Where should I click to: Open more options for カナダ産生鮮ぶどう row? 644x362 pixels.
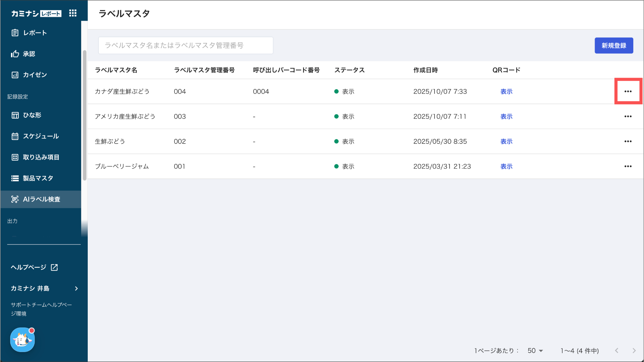(628, 92)
